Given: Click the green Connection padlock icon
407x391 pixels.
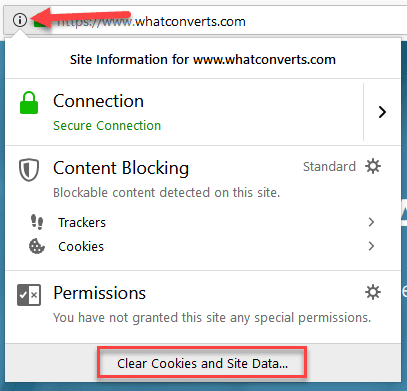Looking at the screenshot, I should tap(29, 103).
